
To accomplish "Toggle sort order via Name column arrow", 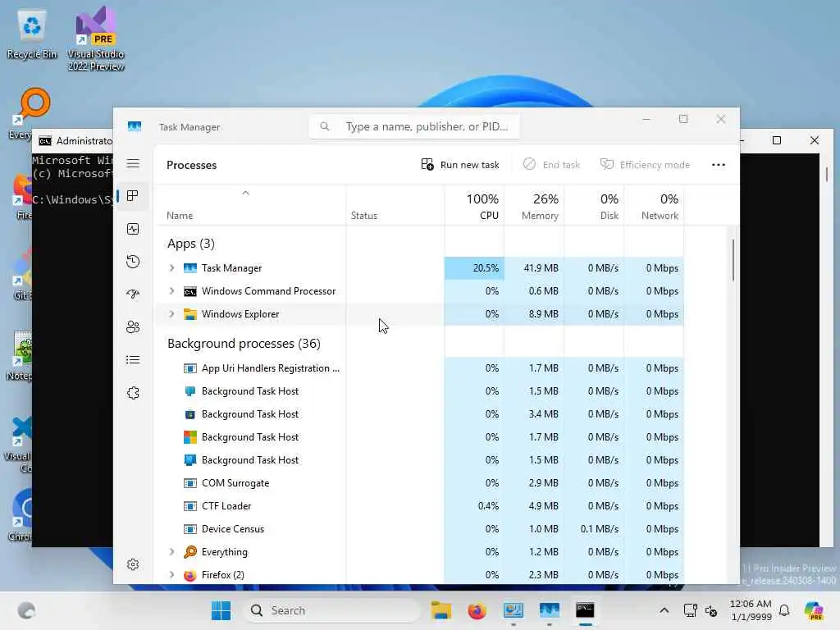I will point(246,193).
